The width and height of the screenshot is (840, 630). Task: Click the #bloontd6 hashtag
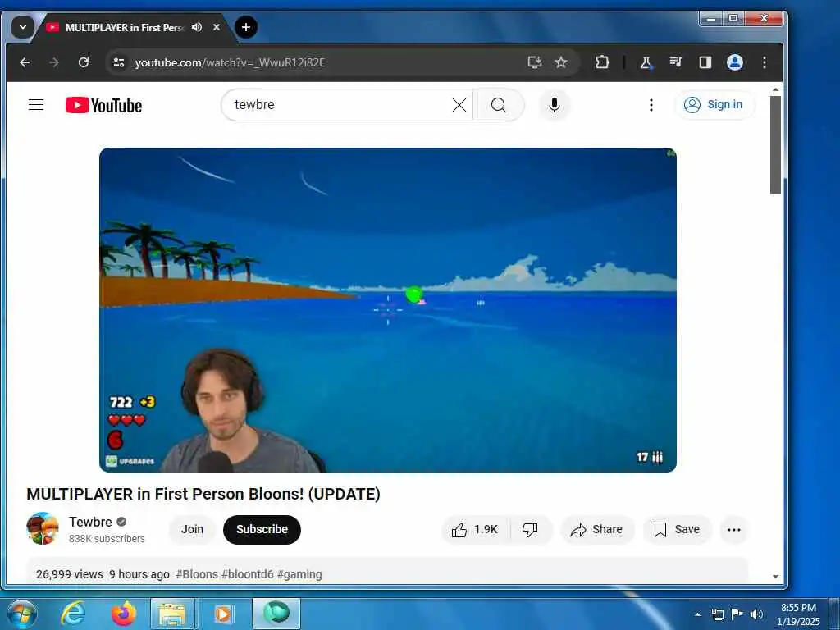coord(248,574)
